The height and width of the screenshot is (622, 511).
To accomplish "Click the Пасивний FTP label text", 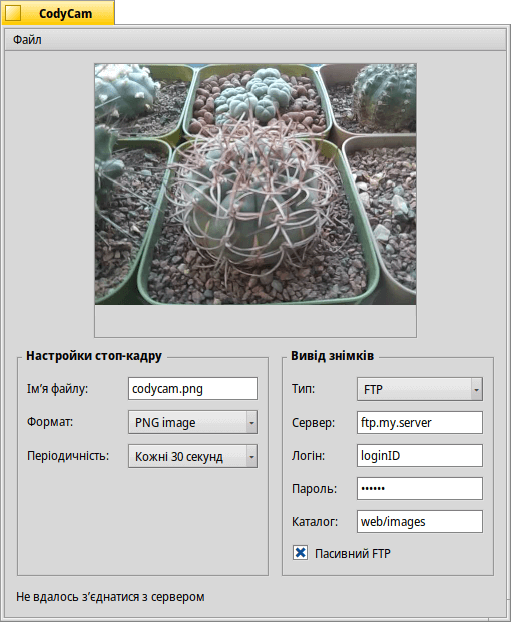I will (x=353, y=553).
